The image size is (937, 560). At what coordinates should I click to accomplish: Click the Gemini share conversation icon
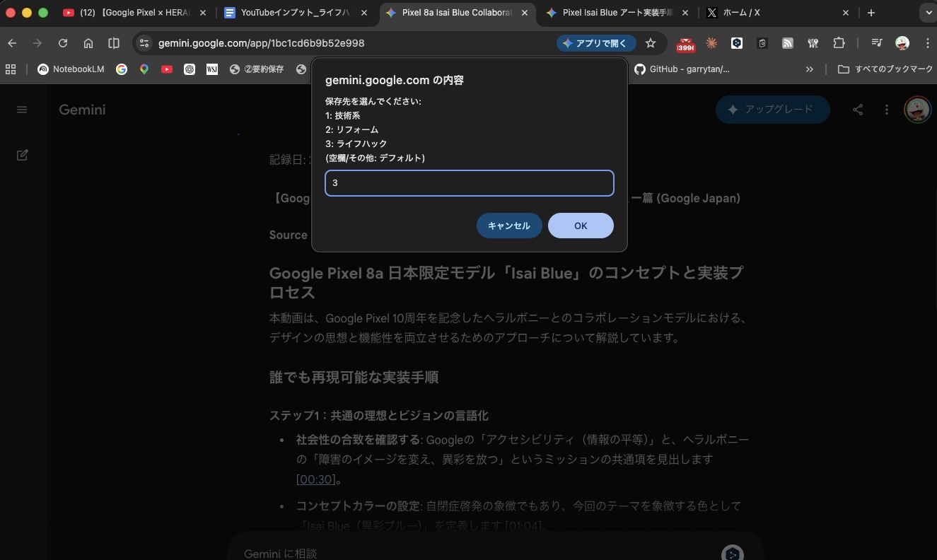(858, 110)
